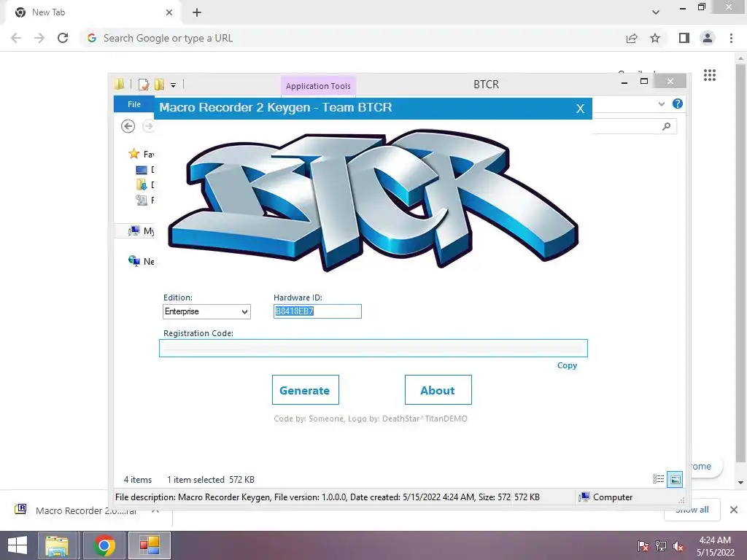Open the Windows Start button
Screen dimensions: 747x560
(x=18, y=545)
